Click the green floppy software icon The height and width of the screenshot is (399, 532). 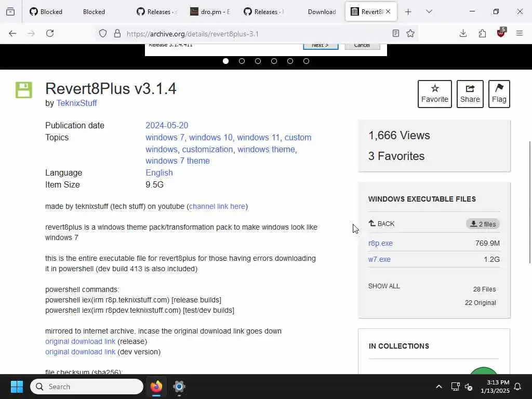24,90
